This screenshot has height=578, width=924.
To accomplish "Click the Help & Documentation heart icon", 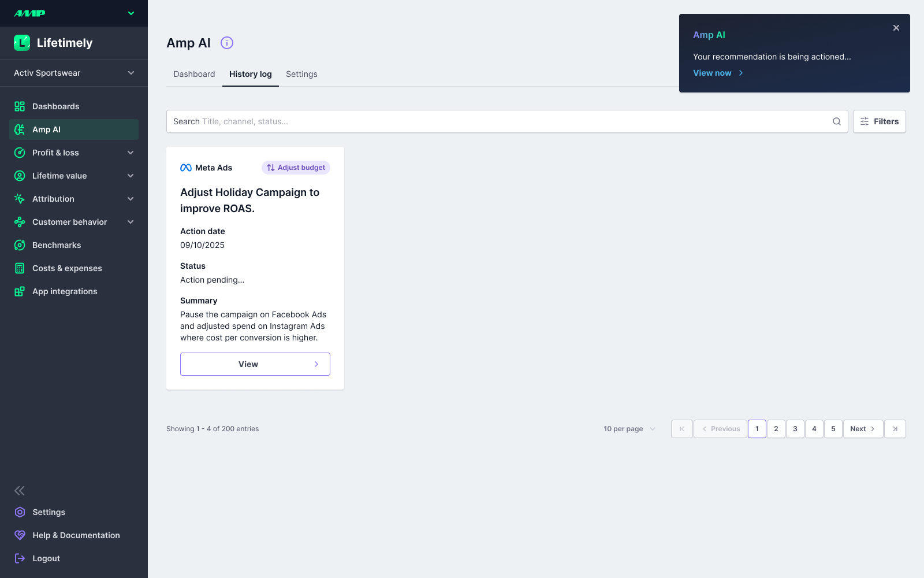I will click(20, 535).
